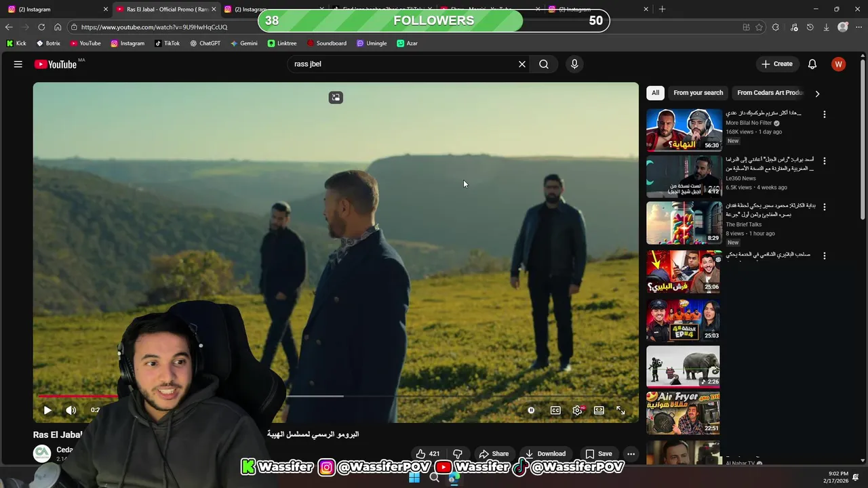Image resolution: width=868 pixels, height=488 pixels.
Task: Click the miniplayer icon atop the video
Action: pyautogui.click(x=336, y=98)
